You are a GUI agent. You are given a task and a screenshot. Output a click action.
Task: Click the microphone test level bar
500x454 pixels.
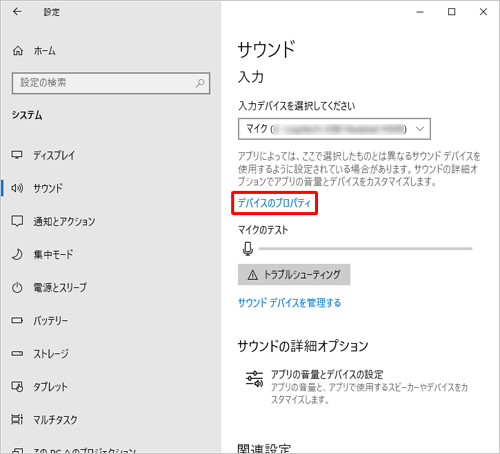[x=365, y=249]
